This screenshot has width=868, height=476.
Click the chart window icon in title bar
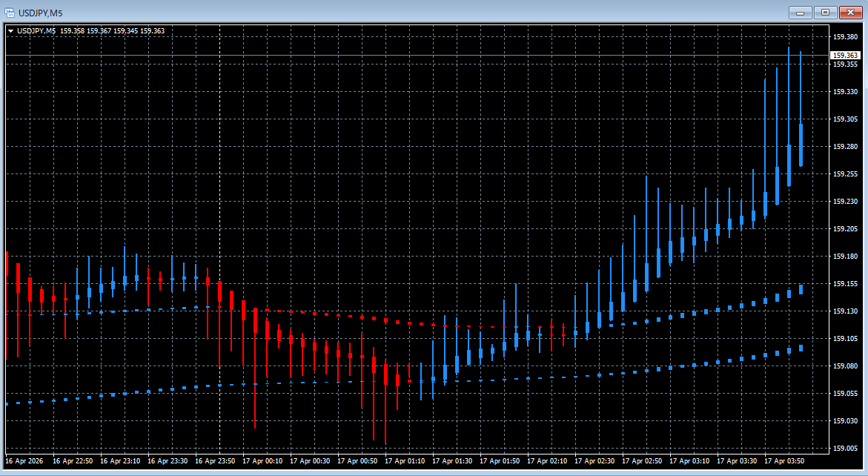coord(10,12)
